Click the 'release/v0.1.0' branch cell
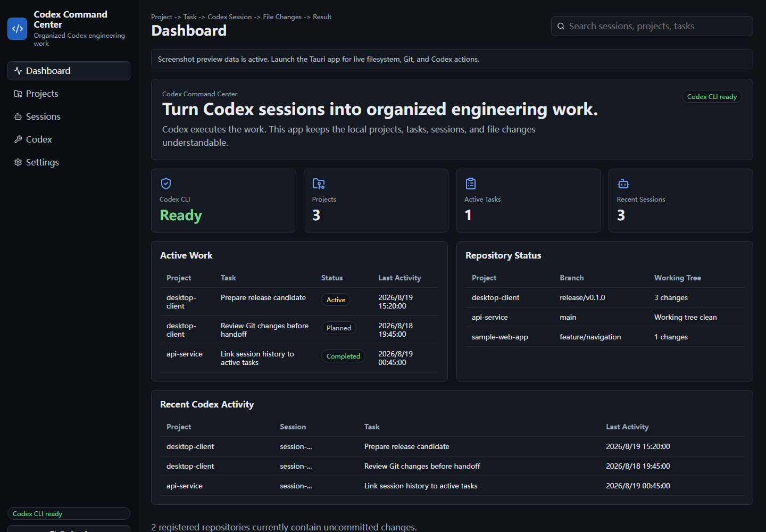Image resolution: width=766 pixels, height=532 pixels. click(582, 297)
